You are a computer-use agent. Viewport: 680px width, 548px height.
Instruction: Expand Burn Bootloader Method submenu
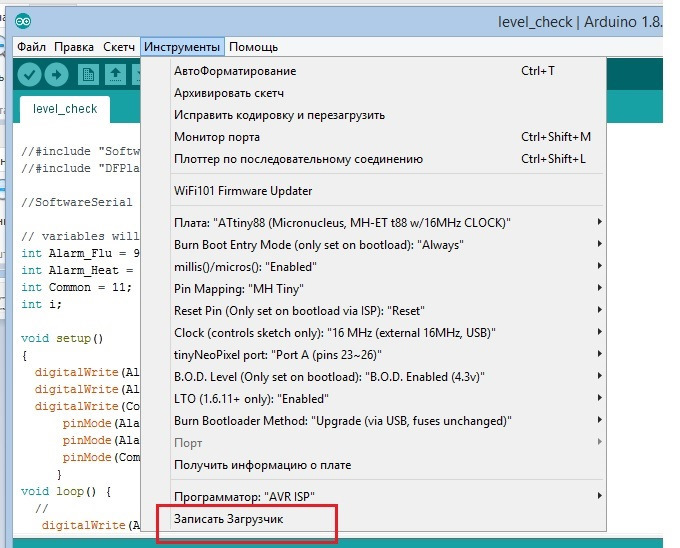point(373,421)
